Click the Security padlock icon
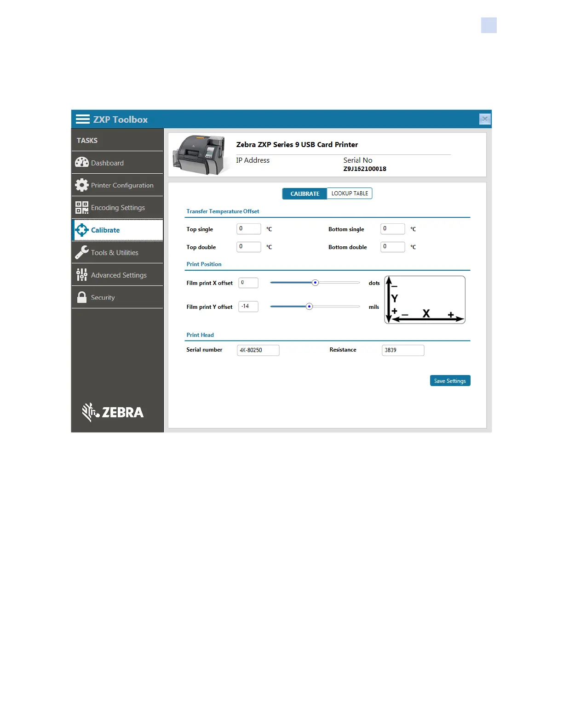 (x=82, y=297)
